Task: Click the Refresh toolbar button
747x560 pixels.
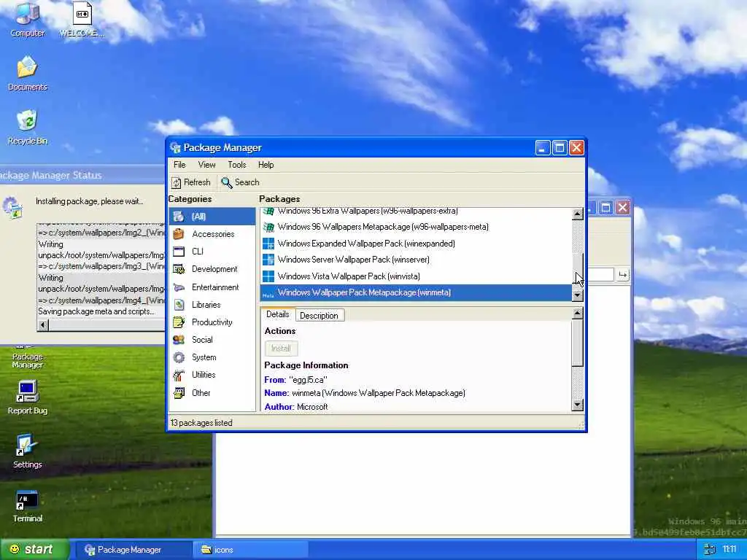Action: pyautogui.click(x=190, y=182)
